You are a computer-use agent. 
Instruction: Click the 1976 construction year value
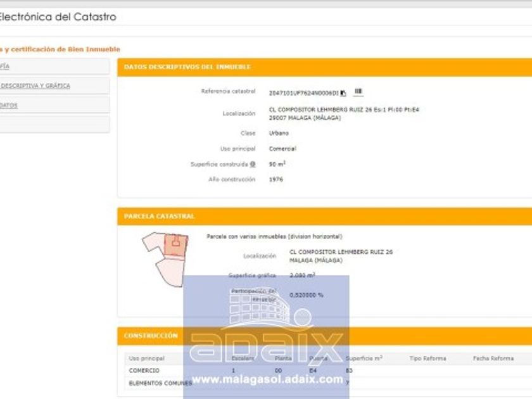(276, 179)
